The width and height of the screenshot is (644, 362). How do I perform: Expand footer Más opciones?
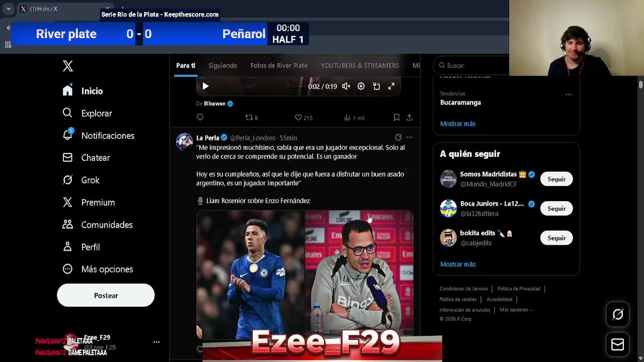[516, 310]
